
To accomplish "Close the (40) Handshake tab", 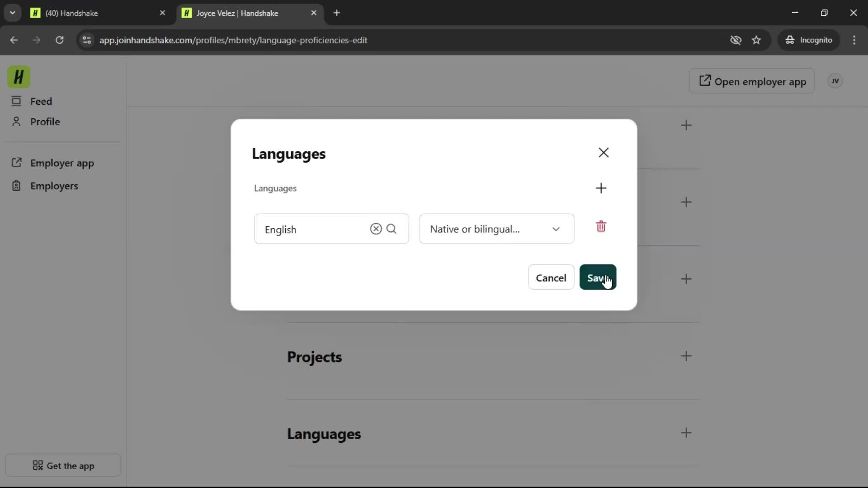I will tap(162, 13).
